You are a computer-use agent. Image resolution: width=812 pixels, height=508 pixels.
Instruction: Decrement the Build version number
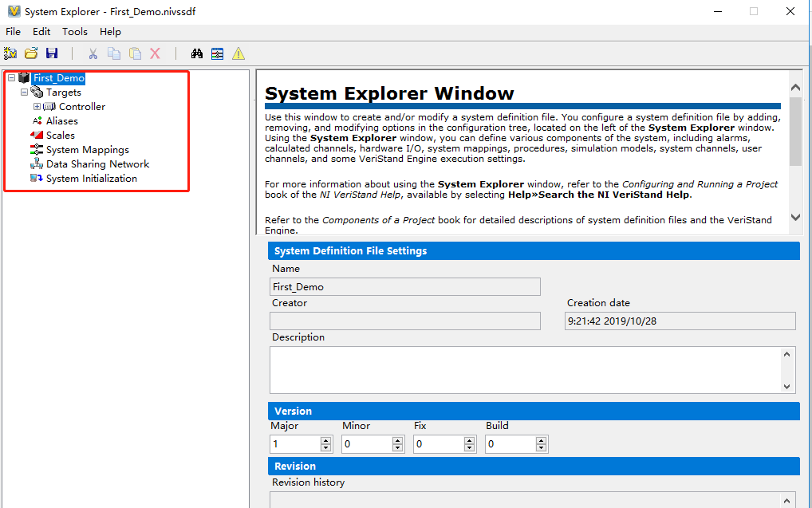(x=541, y=448)
